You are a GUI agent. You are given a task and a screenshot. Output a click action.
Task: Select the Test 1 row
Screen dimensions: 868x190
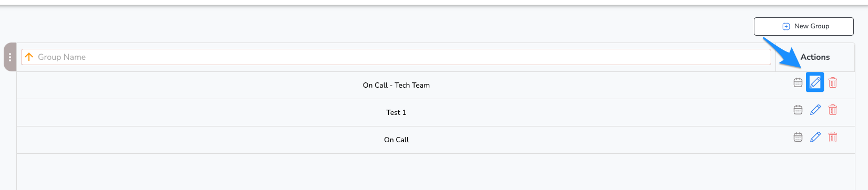coord(436,112)
